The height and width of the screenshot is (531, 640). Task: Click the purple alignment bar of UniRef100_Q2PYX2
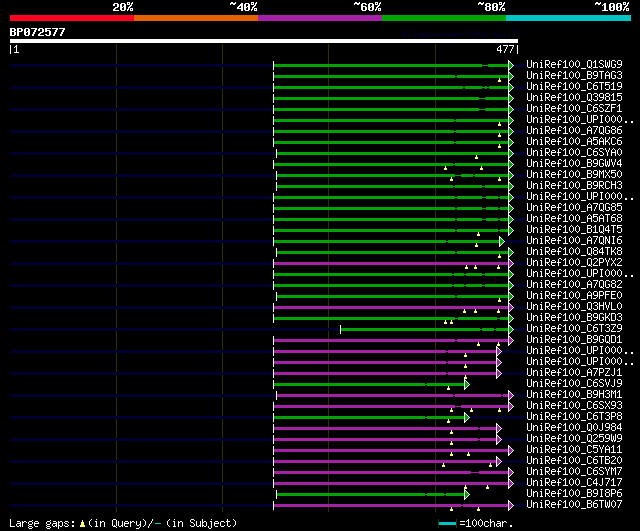click(x=391, y=263)
